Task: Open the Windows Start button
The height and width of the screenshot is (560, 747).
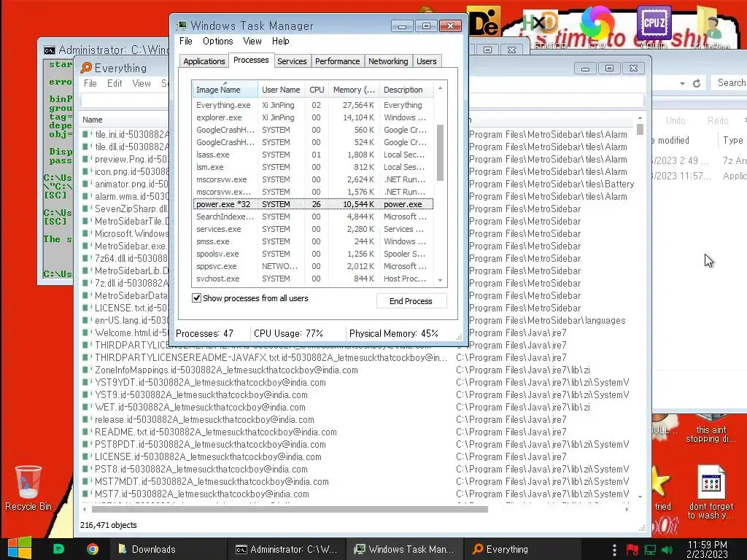Action: pos(20,548)
